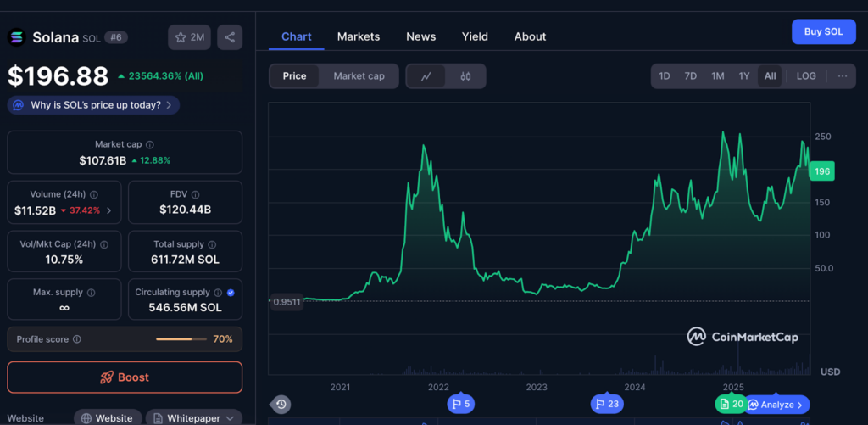Click the Profile score progress bar
This screenshot has width=868, height=425.
point(181,339)
